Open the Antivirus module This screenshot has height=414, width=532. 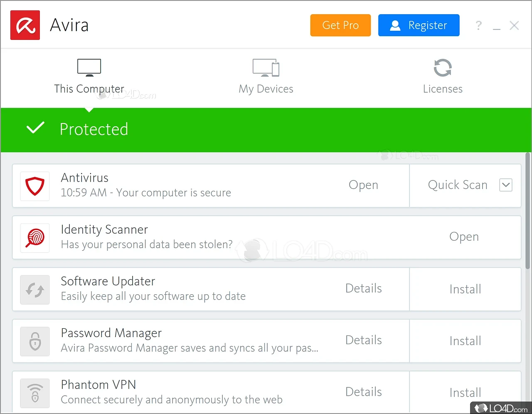[x=363, y=185]
